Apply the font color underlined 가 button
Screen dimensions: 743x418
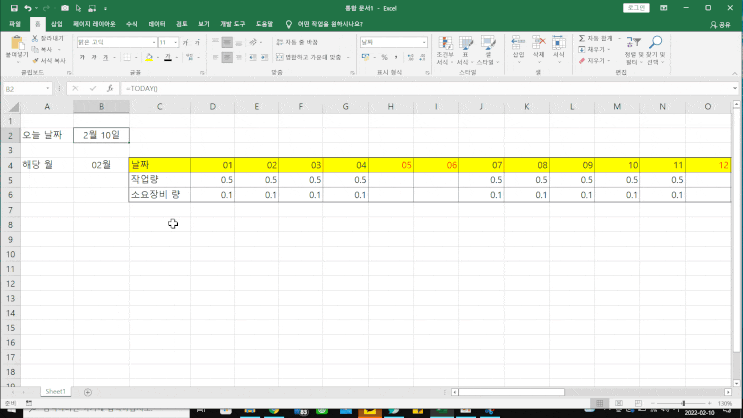coord(168,57)
